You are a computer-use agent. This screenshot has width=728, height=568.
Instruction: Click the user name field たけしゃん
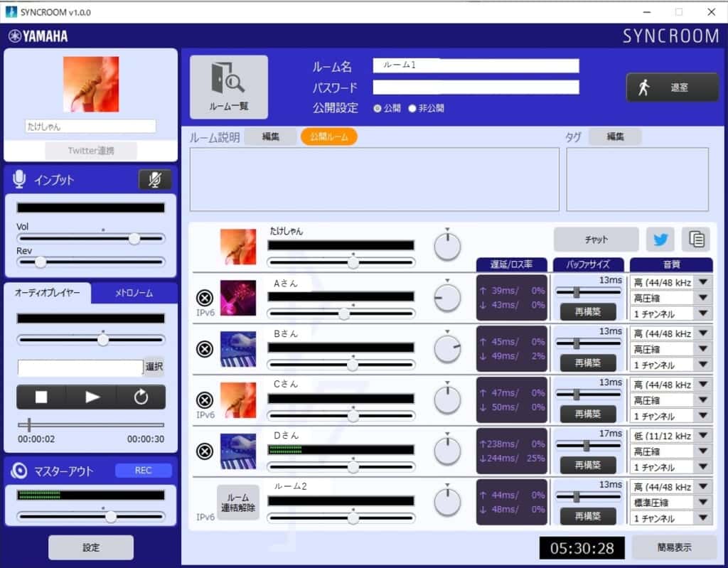90,127
